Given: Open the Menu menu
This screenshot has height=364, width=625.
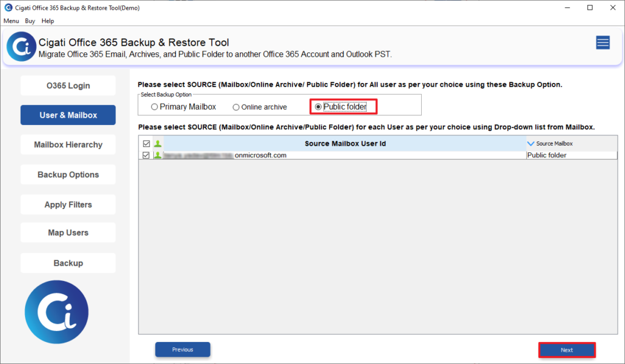Looking at the screenshot, I should coord(11,21).
